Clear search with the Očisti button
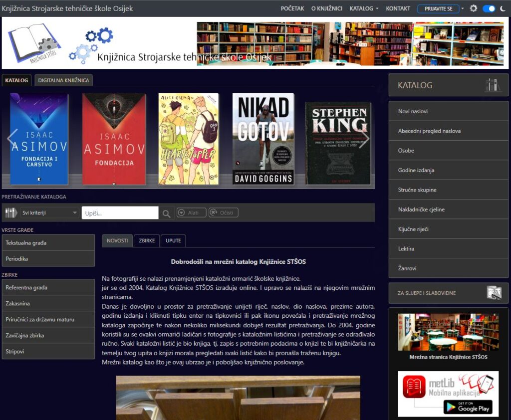This screenshot has width=511, height=420. point(223,213)
